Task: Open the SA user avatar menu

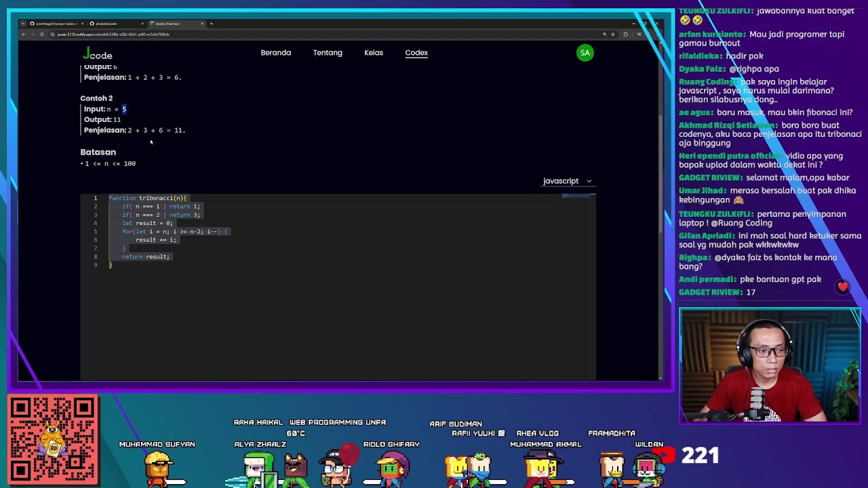Action: point(585,53)
